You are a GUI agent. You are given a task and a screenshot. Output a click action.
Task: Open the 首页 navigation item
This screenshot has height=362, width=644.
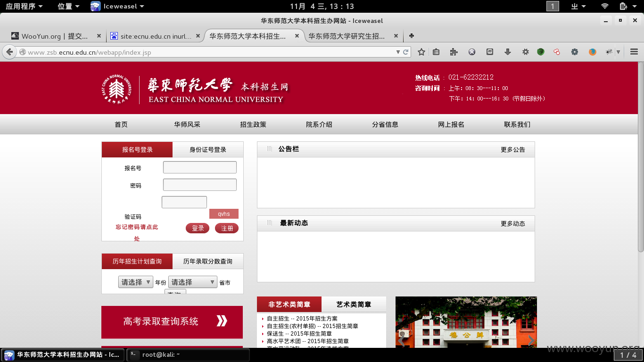(x=121, y=124)
